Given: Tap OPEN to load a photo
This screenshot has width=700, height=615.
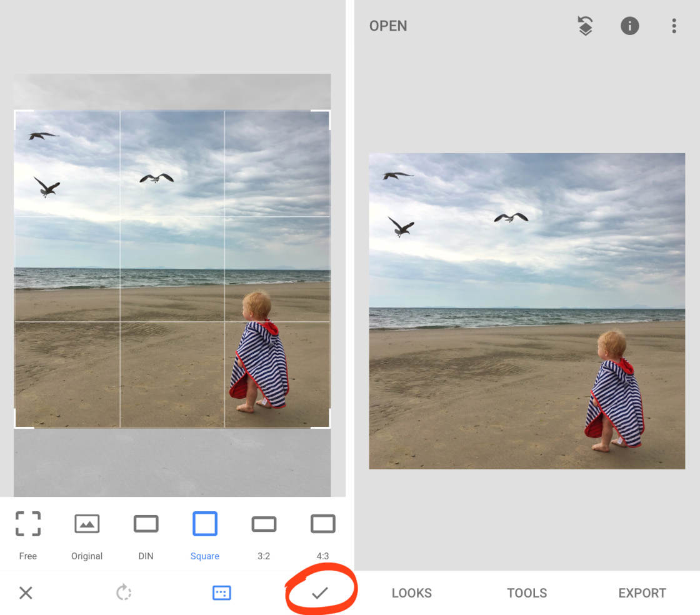Looking at the screenshot, I should pos(388,26).
